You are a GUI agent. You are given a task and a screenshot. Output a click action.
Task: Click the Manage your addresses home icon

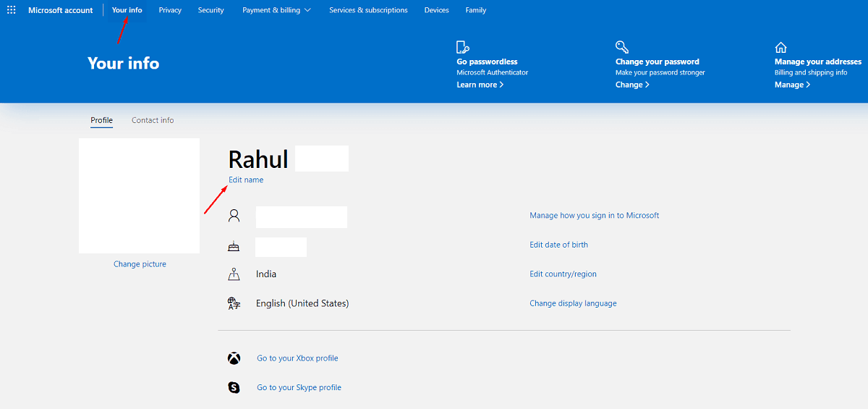780,48
